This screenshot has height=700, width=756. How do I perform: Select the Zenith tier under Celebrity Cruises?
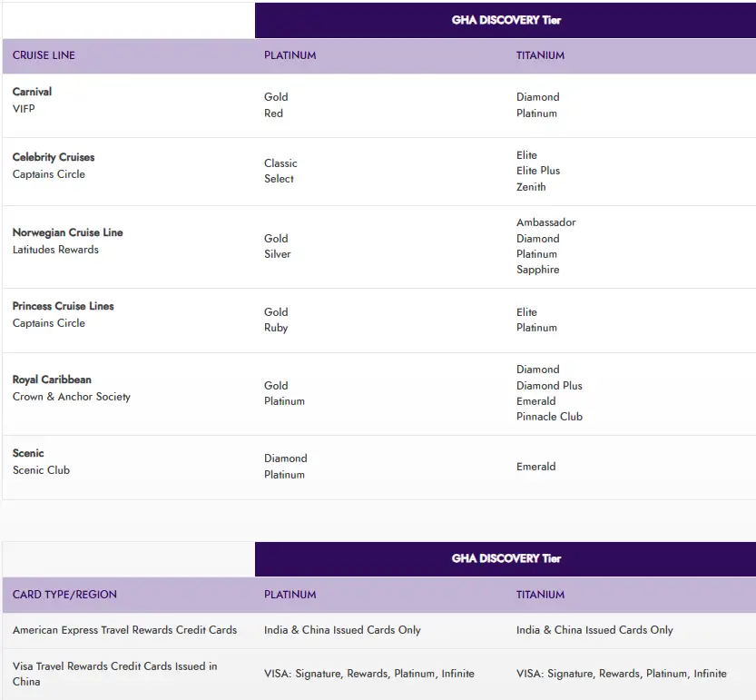531,187
